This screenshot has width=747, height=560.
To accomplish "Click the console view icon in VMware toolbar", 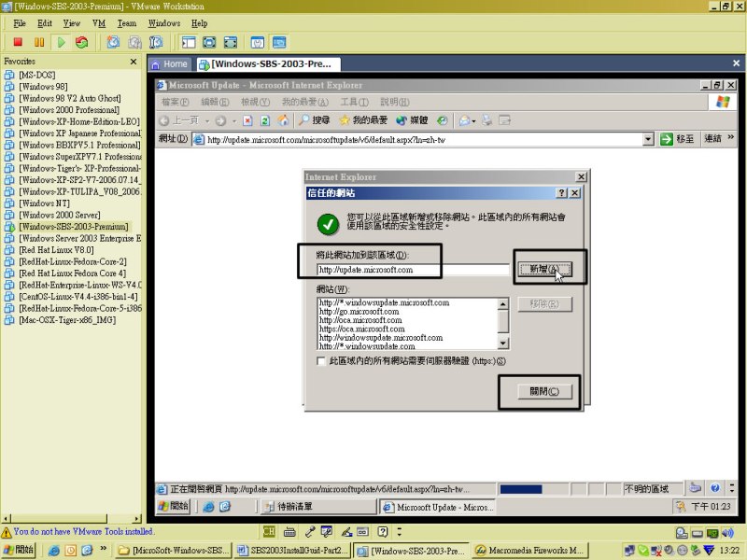I will [279, 42].
